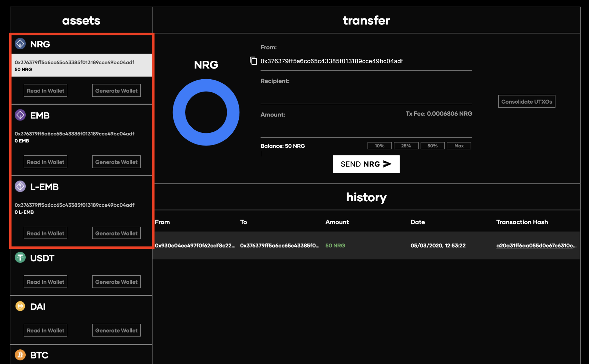The image size is (589, 364).
Task: Select the BTC asset heading
Action: [x=39, y=355]
